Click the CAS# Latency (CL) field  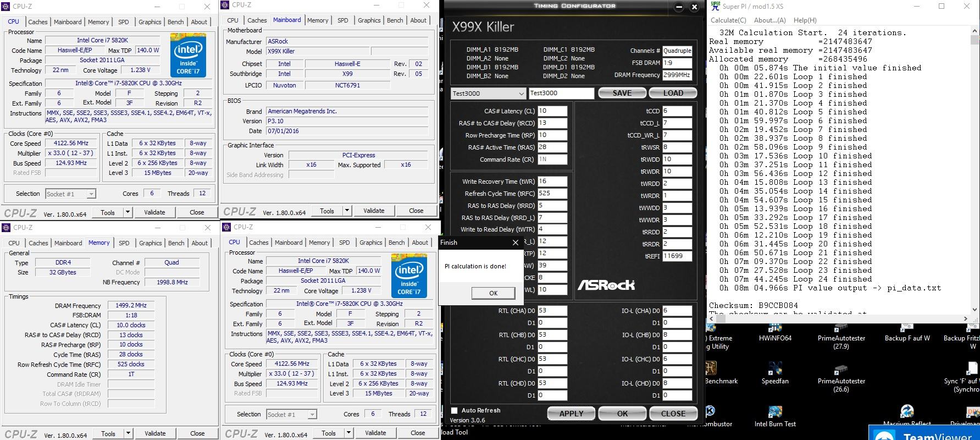pyautogui.click(x=552, y=111)
